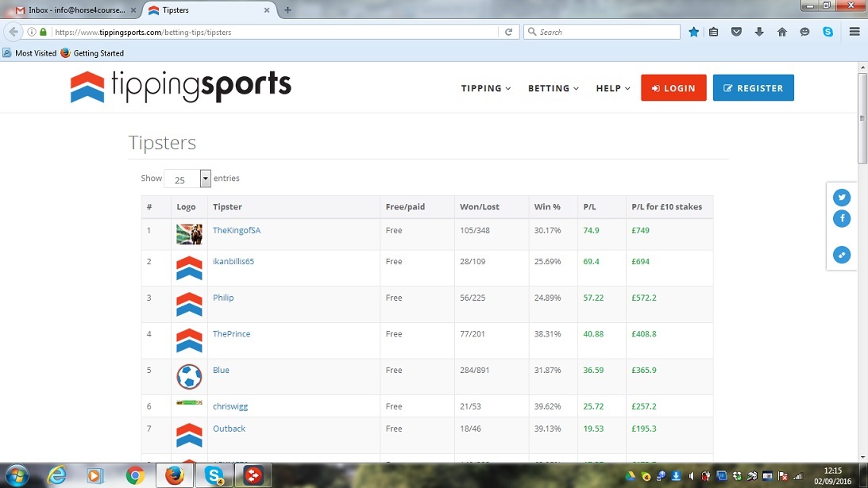
Task: Show site identity information icon
Action: pyautogui.click(x=32, y=32)
